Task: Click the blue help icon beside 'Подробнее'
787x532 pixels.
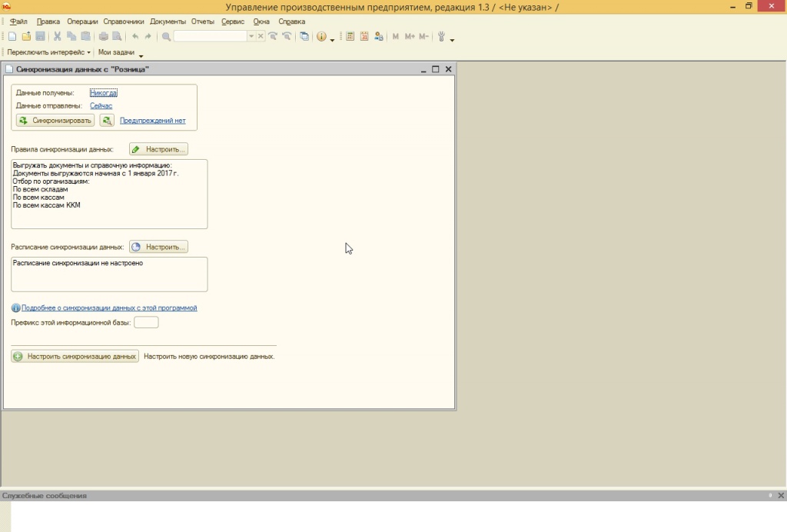Action: [16, 308]
